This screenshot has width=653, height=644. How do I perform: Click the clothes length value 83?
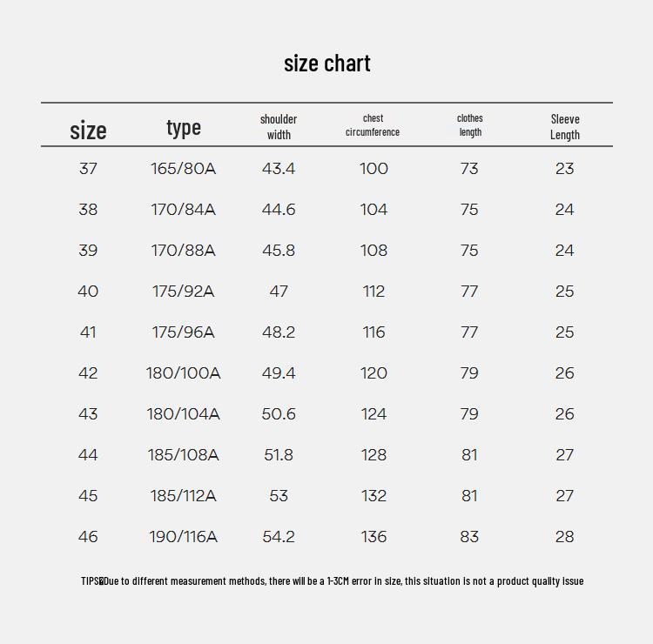[469, 537]
